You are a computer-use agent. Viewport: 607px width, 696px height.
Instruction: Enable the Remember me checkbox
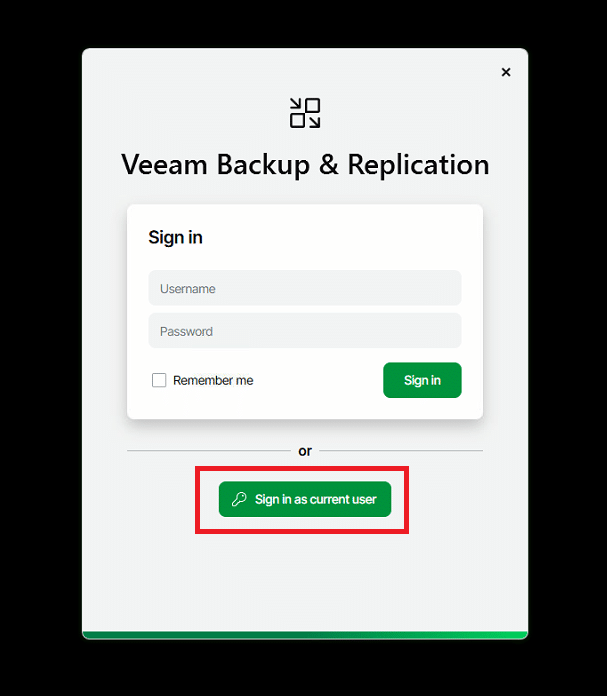159,380
